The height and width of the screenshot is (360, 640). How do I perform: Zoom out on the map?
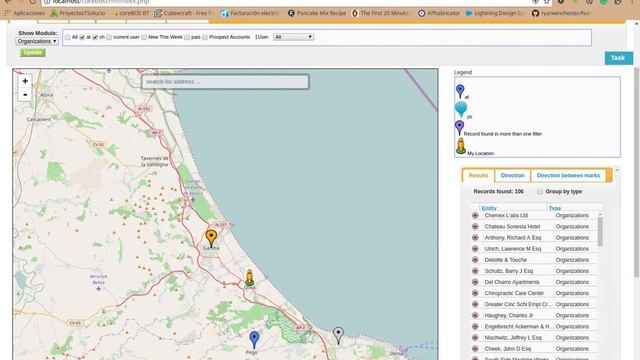[x=25, y=95]
